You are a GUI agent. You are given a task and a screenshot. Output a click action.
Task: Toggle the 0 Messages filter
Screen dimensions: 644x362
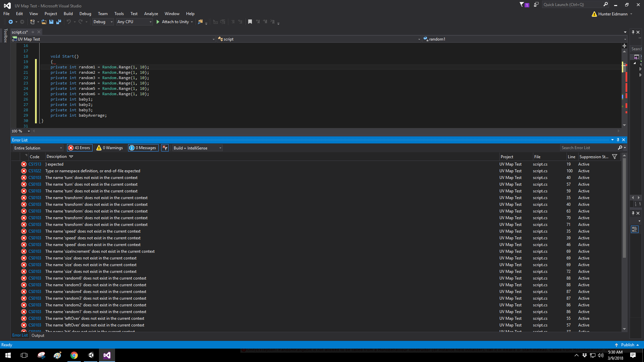(143, 148)
